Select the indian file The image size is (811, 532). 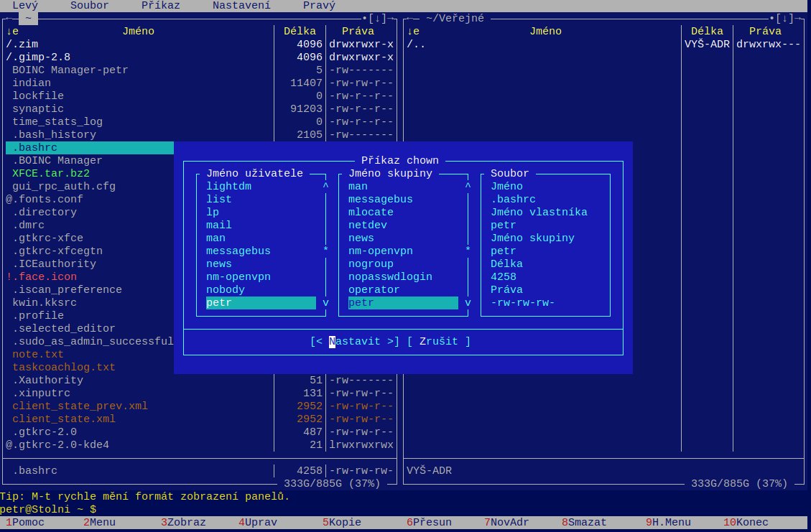pyautogui.click(x=31, y=83)
